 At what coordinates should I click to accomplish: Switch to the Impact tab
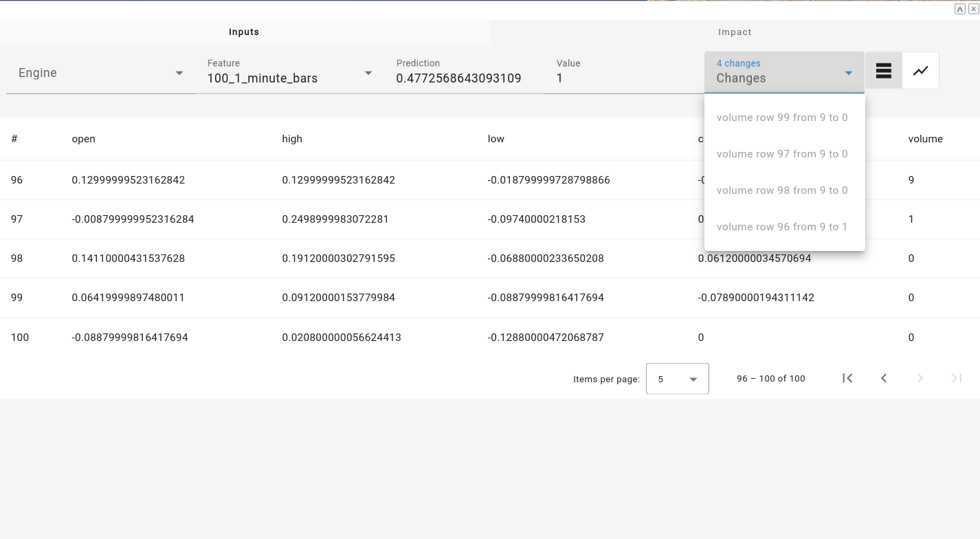click(x=735, y=32)
